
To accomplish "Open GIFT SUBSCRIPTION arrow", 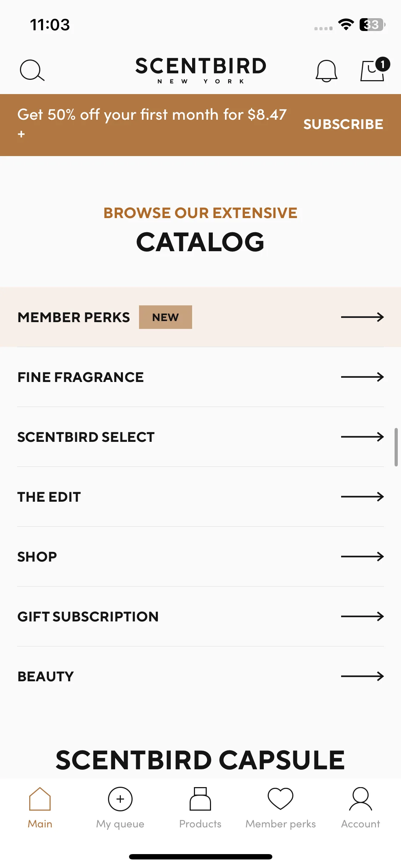I will pyautogui.click(x=362, y=616).
